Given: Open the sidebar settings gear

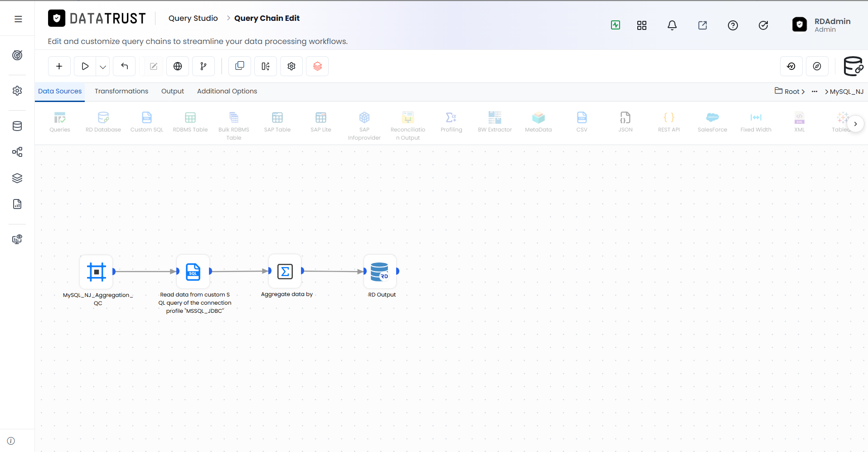Looking at the screenshot, I should pyautogui.click(x=17, y=91).
